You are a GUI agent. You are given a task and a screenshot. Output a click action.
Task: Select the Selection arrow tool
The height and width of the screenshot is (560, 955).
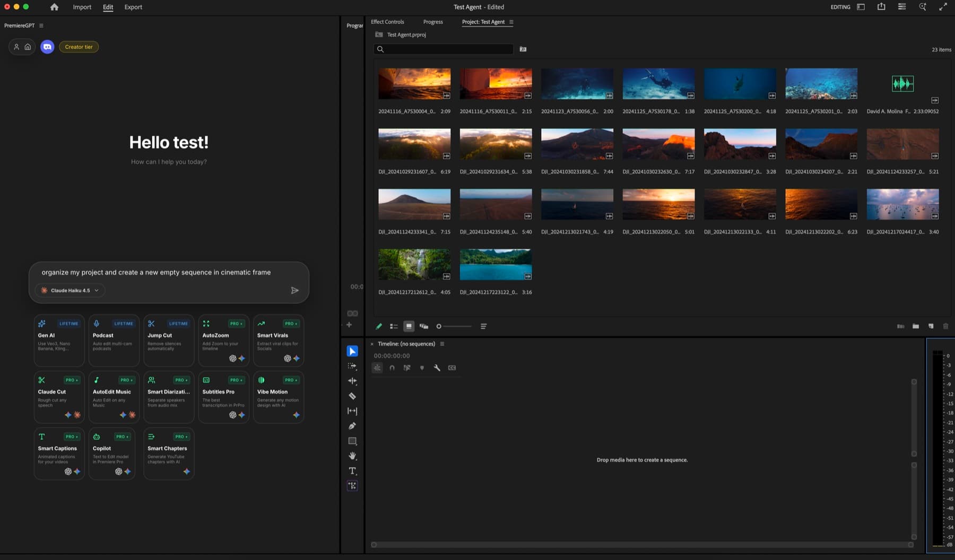click(x=352, y=351)
